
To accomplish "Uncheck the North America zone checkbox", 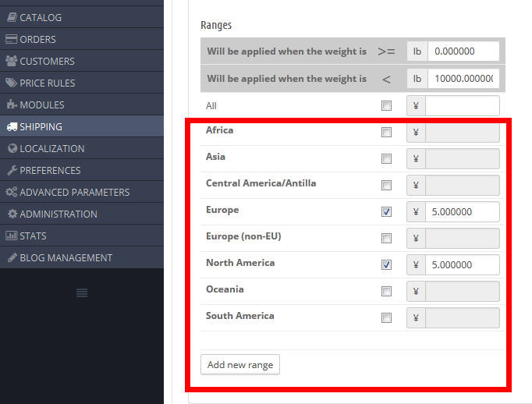I will coord(386,265).
